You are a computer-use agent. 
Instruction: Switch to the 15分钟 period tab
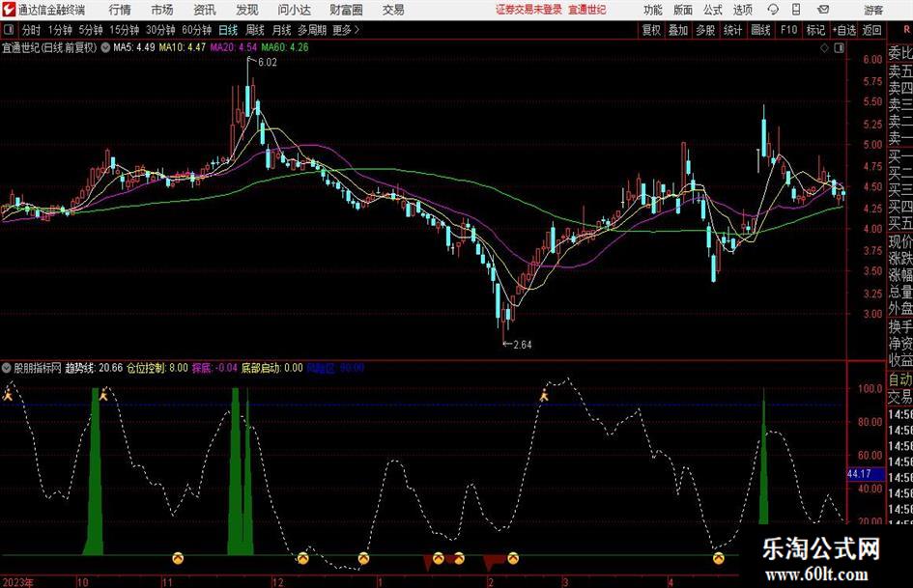(125, 30)
